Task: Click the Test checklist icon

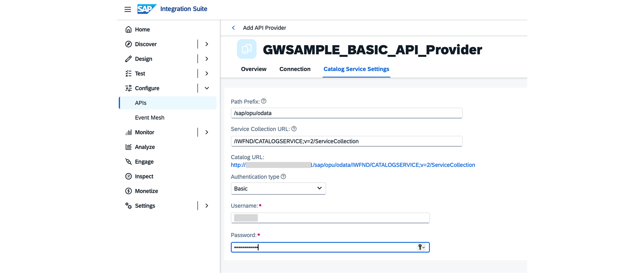Action: pyautogui.click(x=128, y=73)
